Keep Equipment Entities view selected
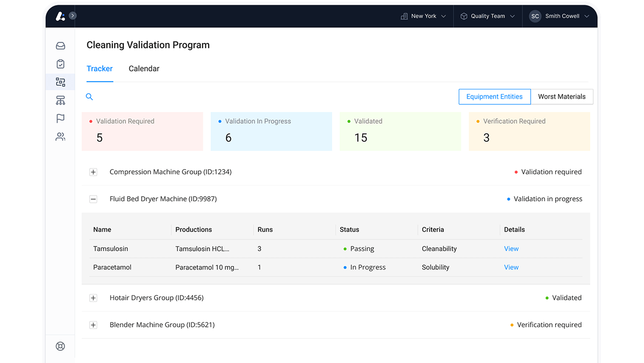Viewport: 644px width, 363px height. pyautogui.click(x=494, y=97)
